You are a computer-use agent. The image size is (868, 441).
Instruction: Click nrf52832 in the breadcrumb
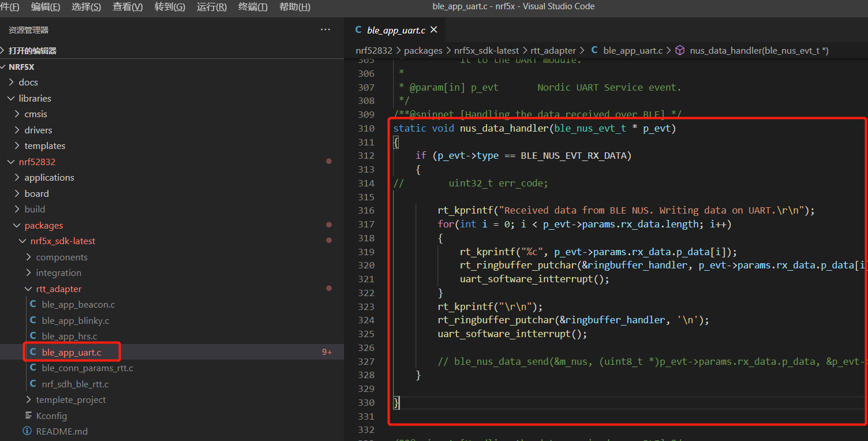375,51
